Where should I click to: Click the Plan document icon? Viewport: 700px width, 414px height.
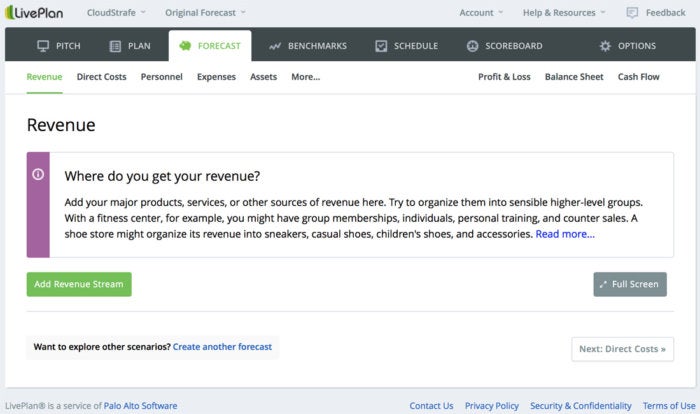(115, 46)
